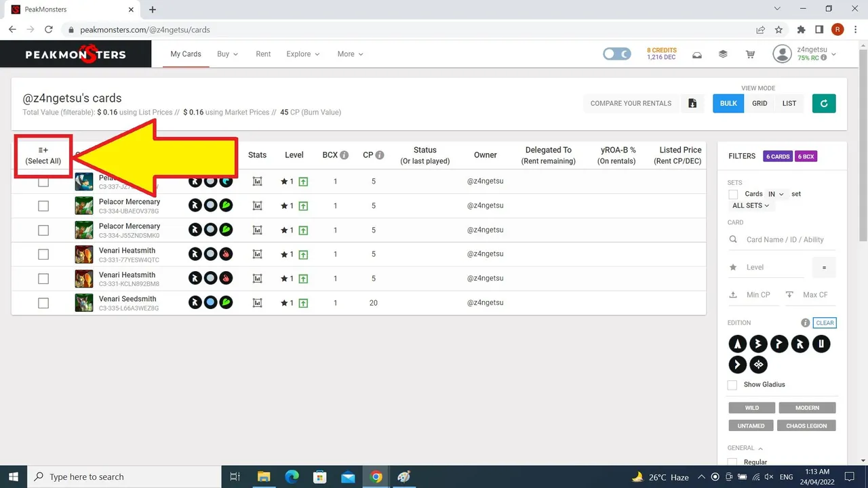Screen dimensions: 868x488
Task: Tick checkbox for card C3-337 first row
Action: point(43,182)
